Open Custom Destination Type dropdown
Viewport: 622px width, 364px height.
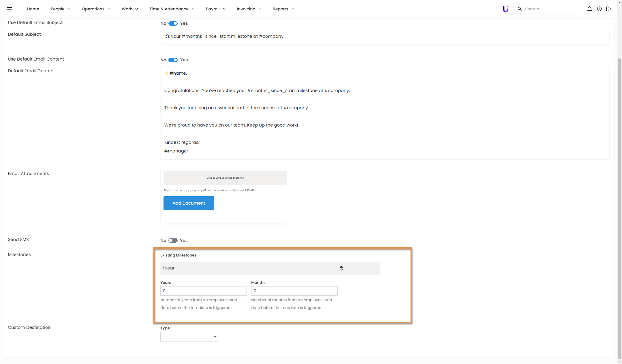(x=189, y=337)
